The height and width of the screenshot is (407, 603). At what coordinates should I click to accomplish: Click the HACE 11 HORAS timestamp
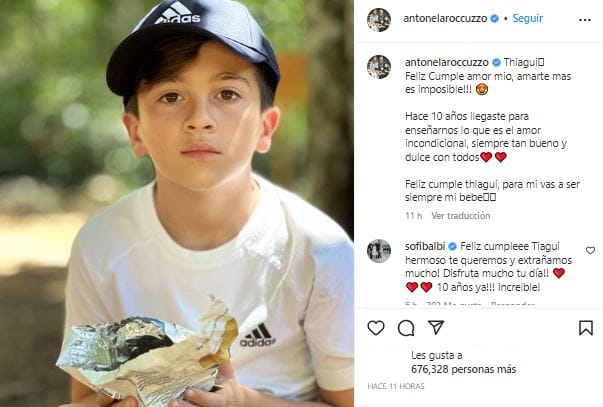pos(396,386)
